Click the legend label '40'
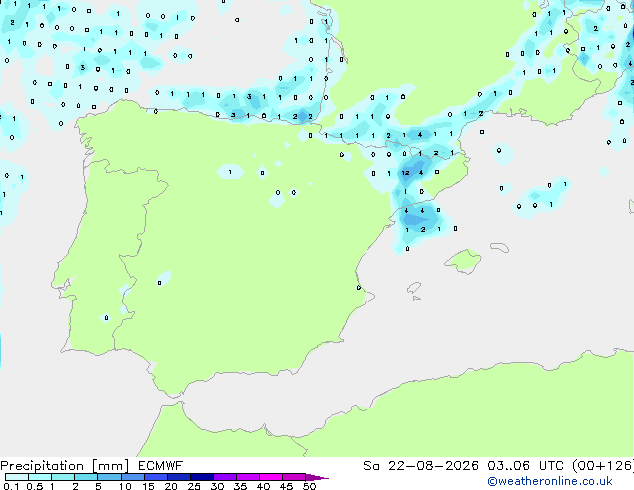Viewport: 634px width, 490px height. click(263, 486)
